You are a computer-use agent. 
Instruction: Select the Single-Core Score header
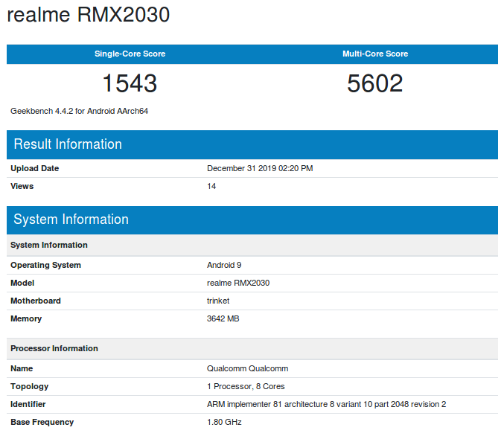[130, 54]
